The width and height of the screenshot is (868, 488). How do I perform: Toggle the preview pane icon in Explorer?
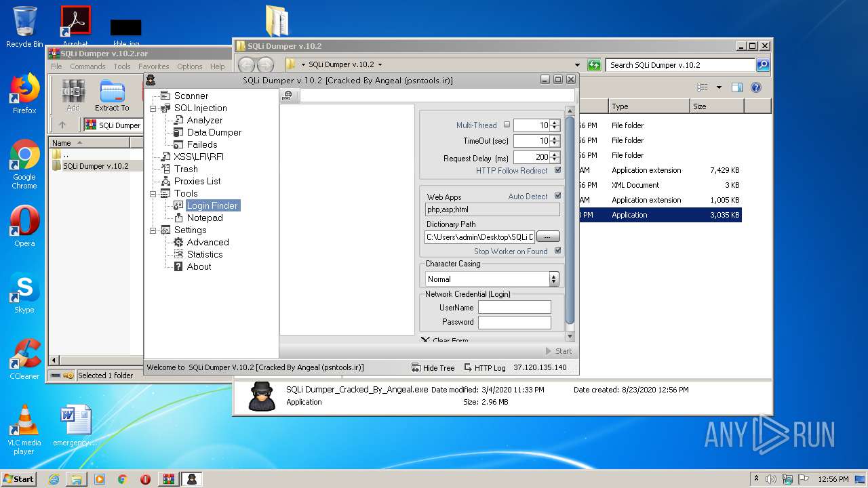(x=737, y=87)
